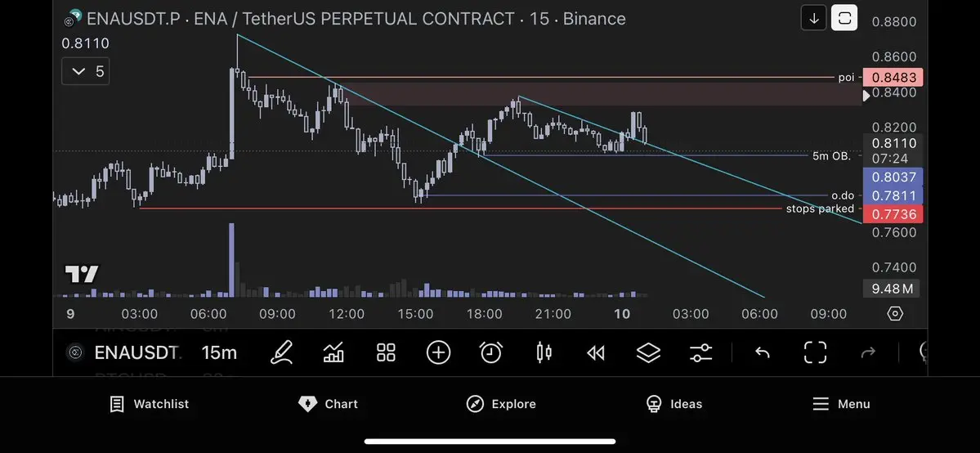Tap the add symbol plus circle icon

[x=438, y=352]
